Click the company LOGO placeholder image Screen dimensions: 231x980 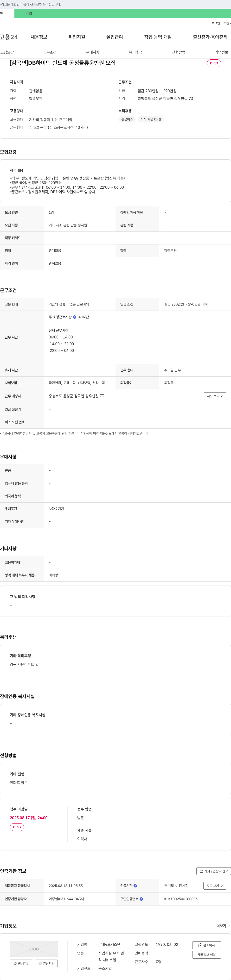(34, 949)
